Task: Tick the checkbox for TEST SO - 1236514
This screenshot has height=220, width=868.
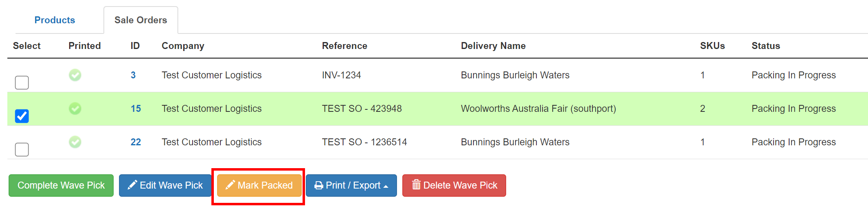Action: click(x=22, y=149)
